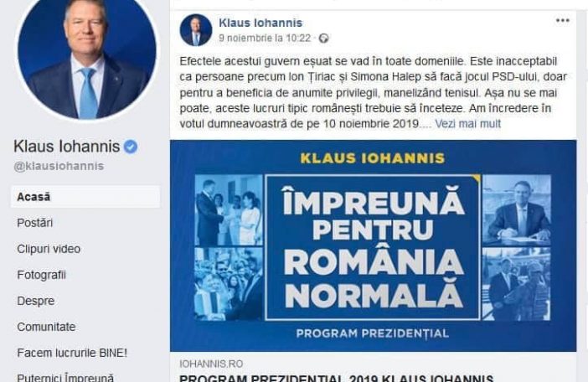Open the Postări section

coord(35,223)
